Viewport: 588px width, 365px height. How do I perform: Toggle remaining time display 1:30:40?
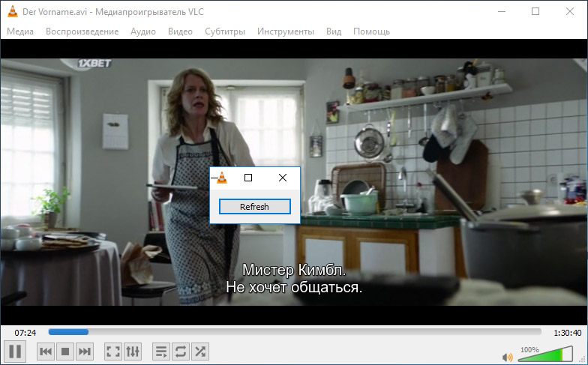(567, 333)
